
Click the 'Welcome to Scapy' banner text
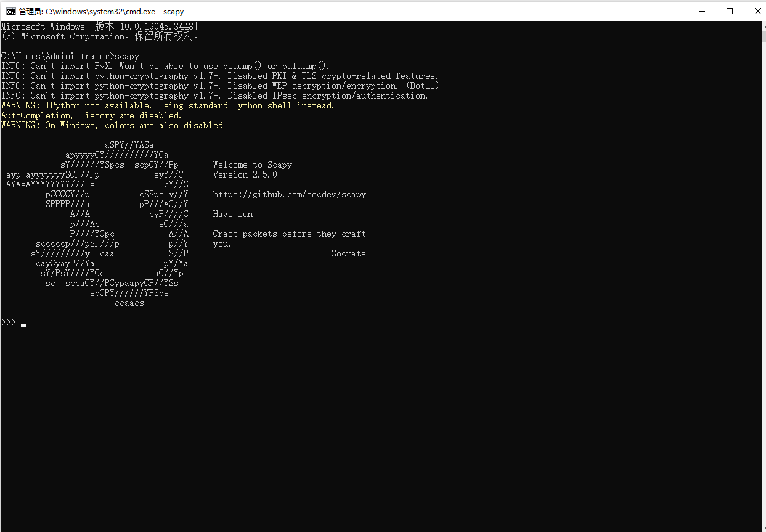(x=253, y=165)
